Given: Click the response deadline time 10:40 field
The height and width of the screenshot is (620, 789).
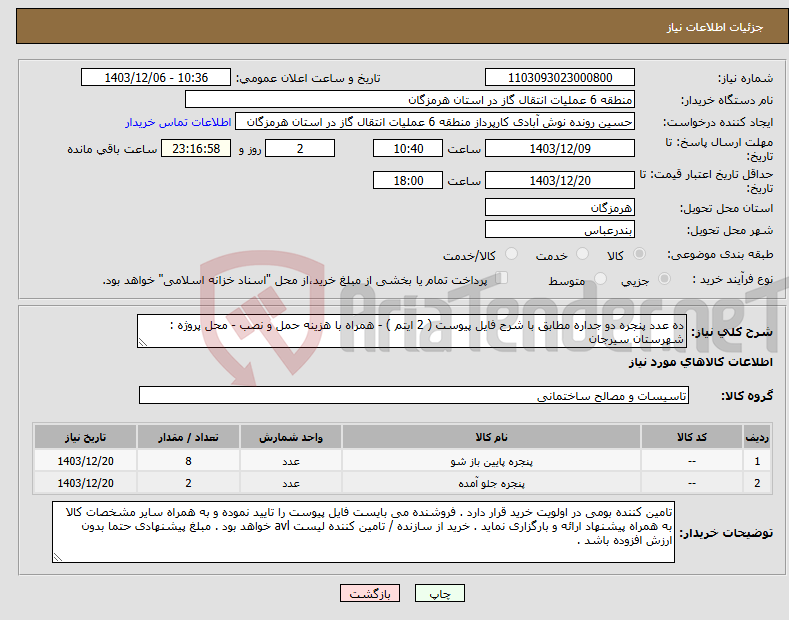Looking at the screenshot, I should click(x=408, y=148).
